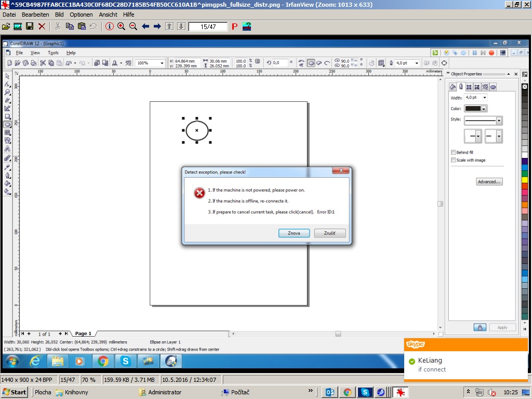Viewport: 532px width, 399px height.
Task: Select the Pick arrow tool
Action: (x=8, y=76)
